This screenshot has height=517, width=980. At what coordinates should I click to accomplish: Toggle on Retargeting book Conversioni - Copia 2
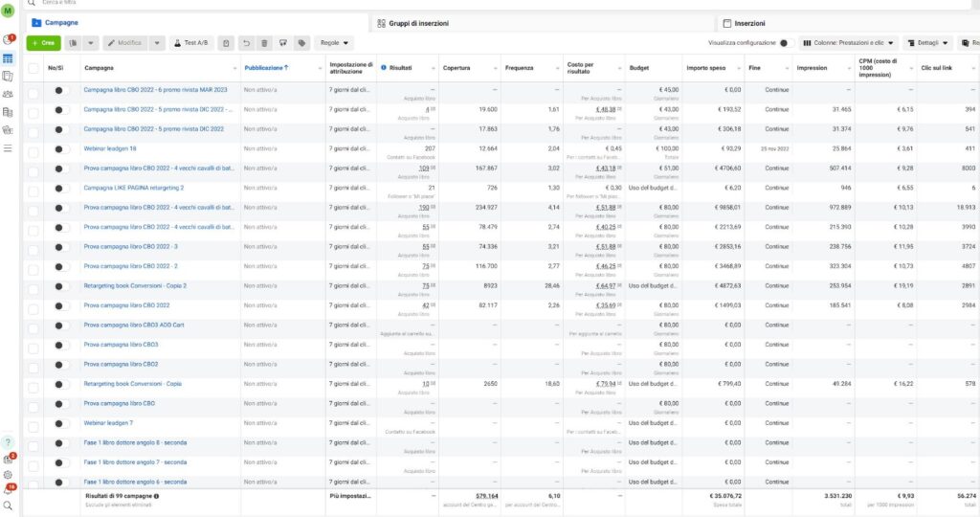[x=61, y=286]
